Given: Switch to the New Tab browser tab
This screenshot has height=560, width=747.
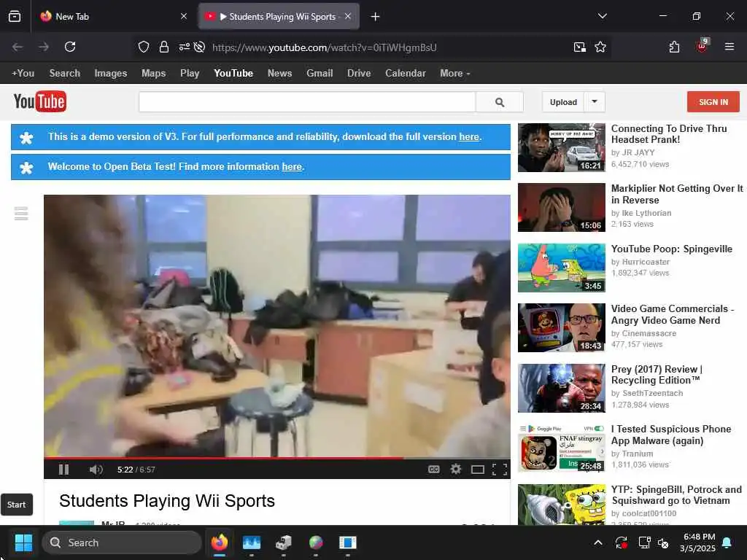Looking at the screenshot, I should (x=113, y=17).
